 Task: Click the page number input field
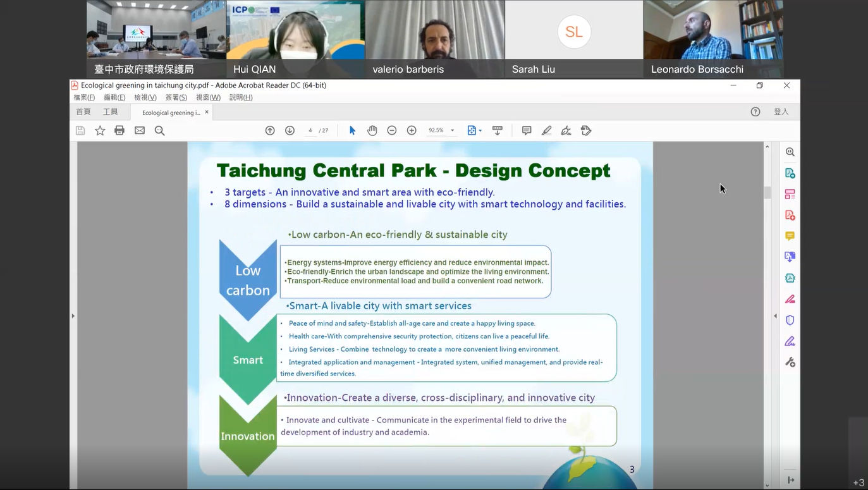tap(310, 130)
